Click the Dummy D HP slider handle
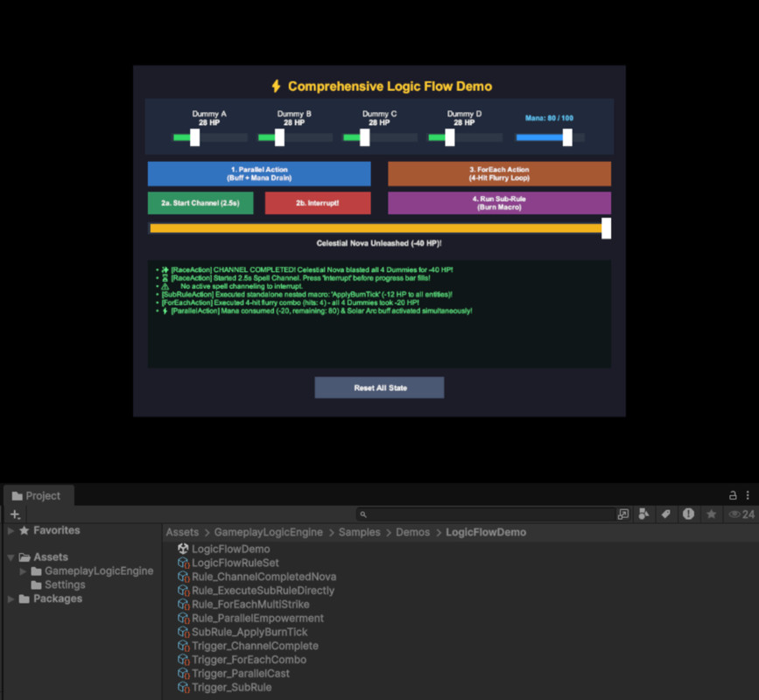 tap(450, 137)
